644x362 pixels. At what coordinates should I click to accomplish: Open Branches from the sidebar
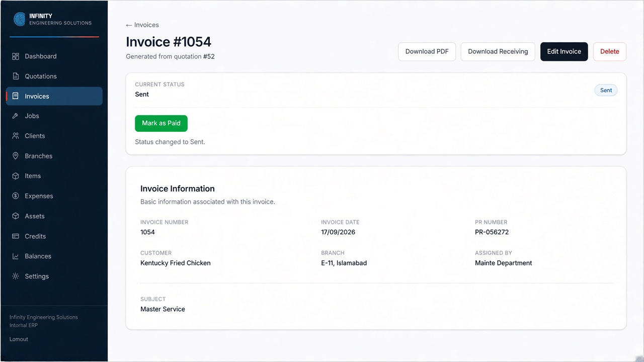click(x=54, y=156)
